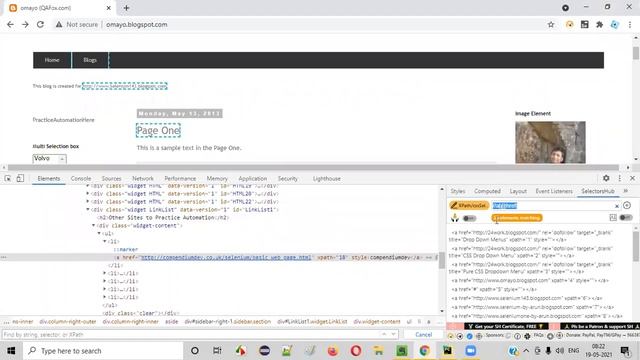Click the Page One post title
This screenshot has height=360, width=640.
pos(158,131)
